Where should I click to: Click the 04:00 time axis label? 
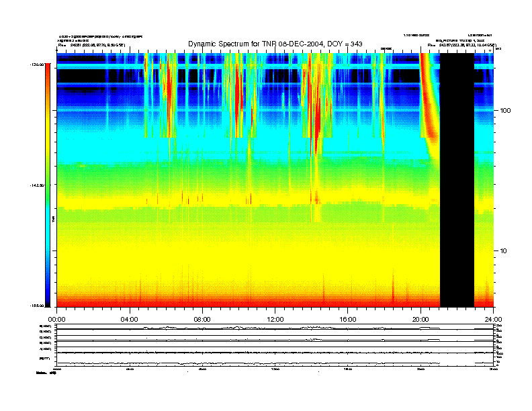(129, 320)
